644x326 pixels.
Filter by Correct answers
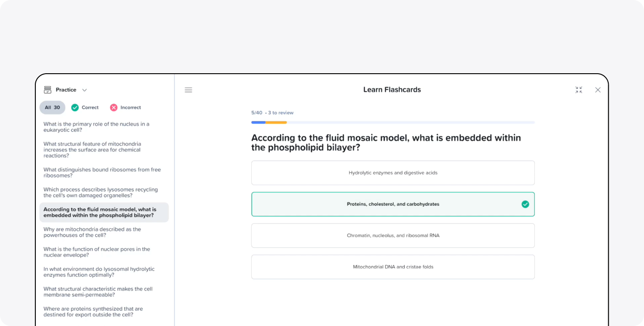click(x=85, y=108)
